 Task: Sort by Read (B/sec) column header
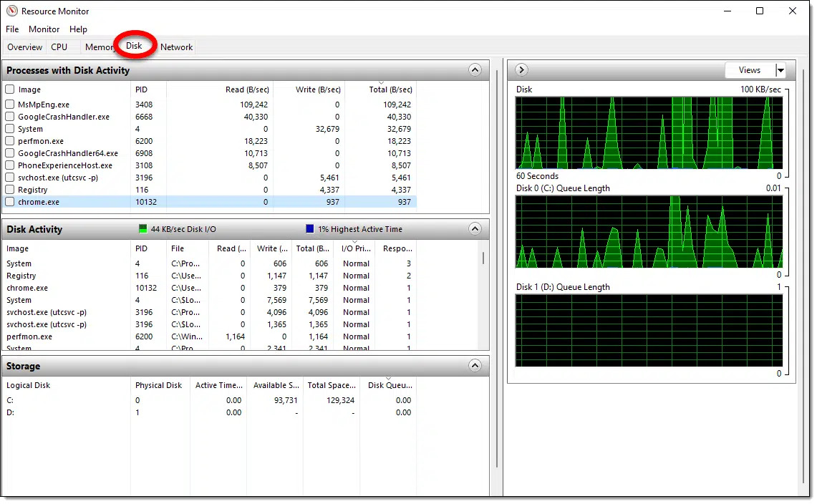(x=220, y=89)
